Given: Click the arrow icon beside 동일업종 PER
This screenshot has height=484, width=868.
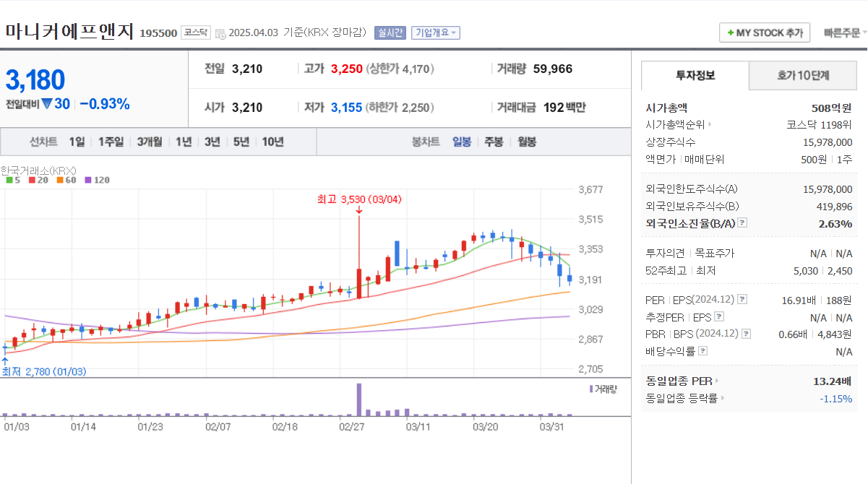Looking at the screenshot, I should click(x=717, y=381).
